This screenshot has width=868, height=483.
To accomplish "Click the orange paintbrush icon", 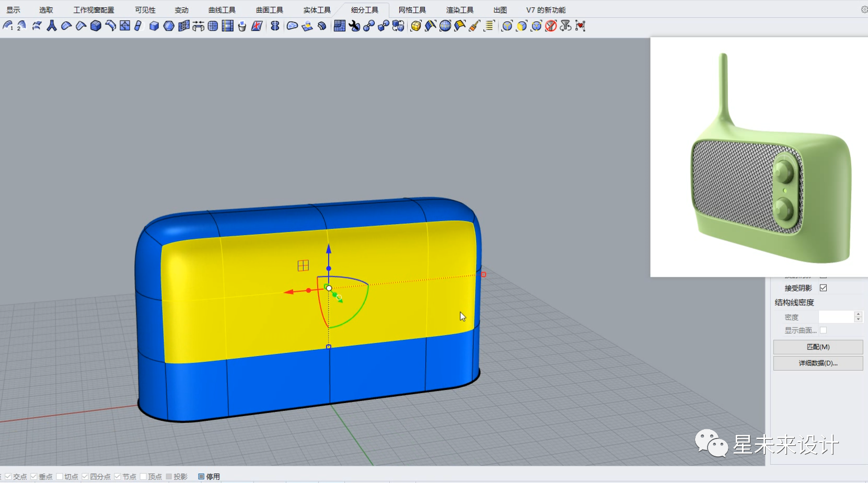I will [474, 26].
